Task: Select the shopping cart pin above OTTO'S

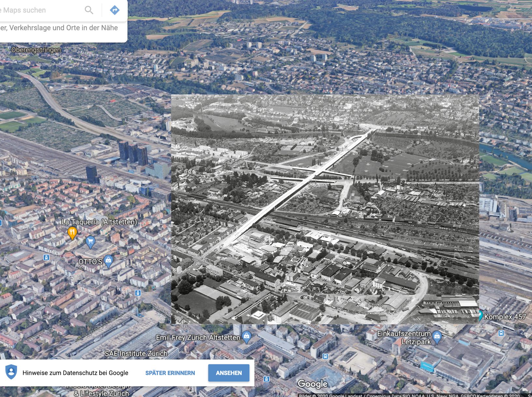Action: pyautogui.click(x=90, y=242)
